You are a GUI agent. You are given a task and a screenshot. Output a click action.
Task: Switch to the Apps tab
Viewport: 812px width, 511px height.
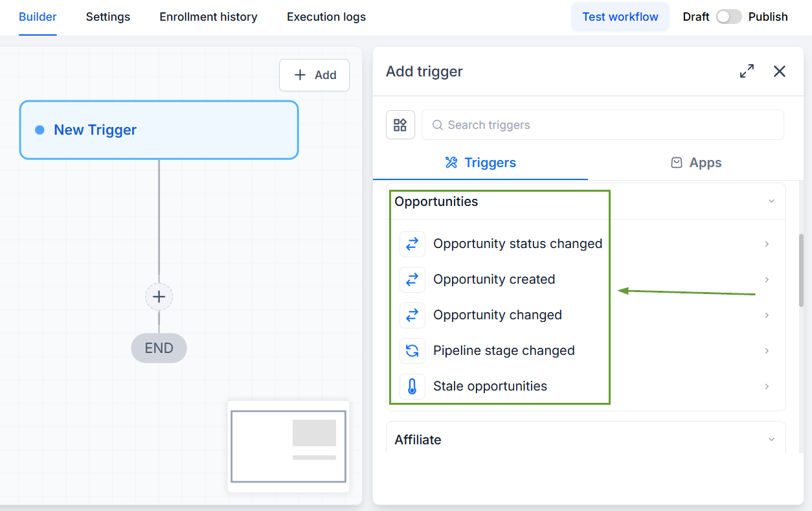pos(696,163)
